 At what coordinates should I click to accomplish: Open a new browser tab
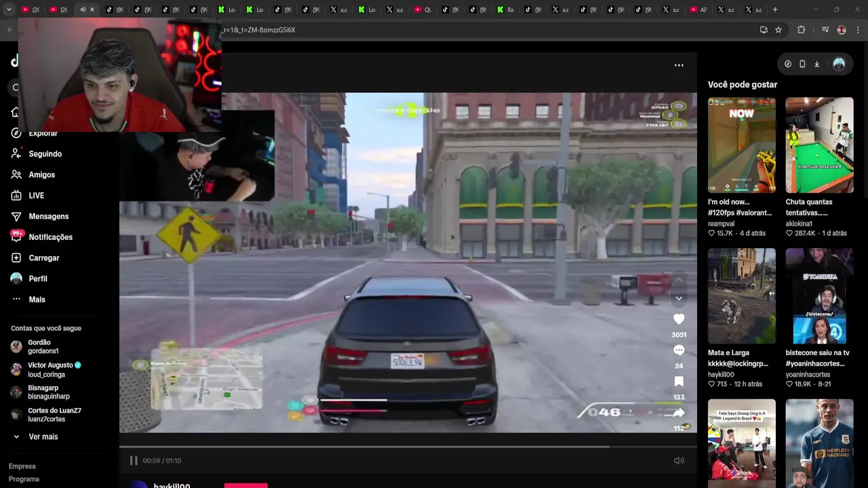tap(775, 9)
